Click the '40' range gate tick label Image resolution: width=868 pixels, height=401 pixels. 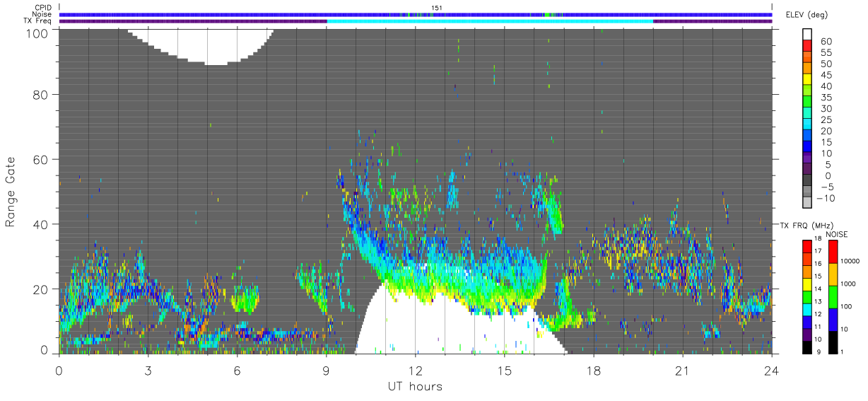coord(40,224)
